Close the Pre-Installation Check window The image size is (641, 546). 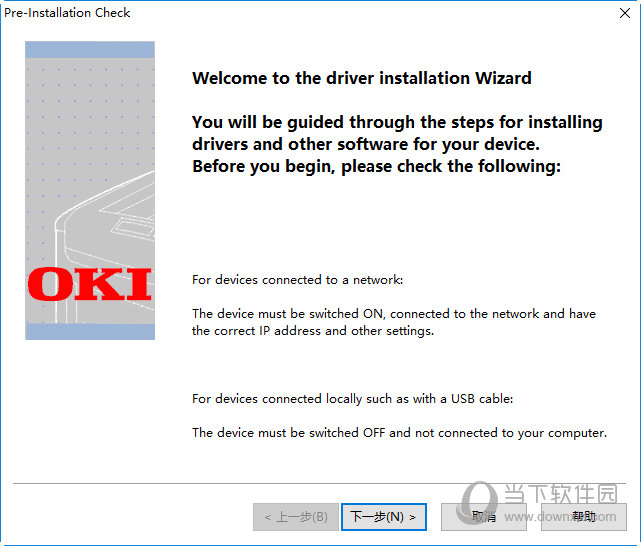625,13
